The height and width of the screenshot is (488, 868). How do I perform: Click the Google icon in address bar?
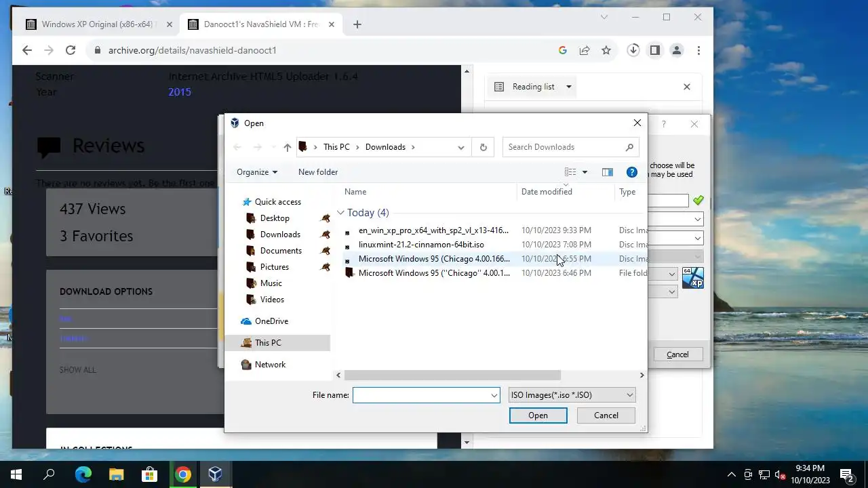(x=562, y=50)
